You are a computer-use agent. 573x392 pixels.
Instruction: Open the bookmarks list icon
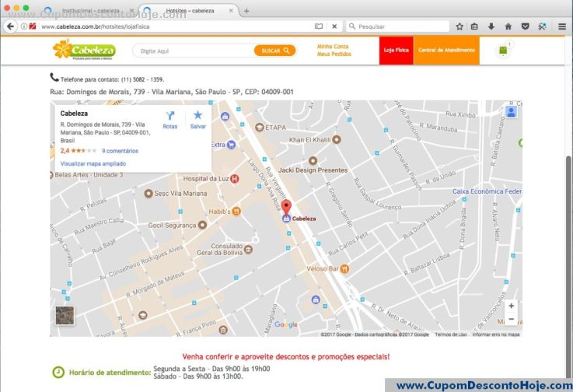(474, 26)
